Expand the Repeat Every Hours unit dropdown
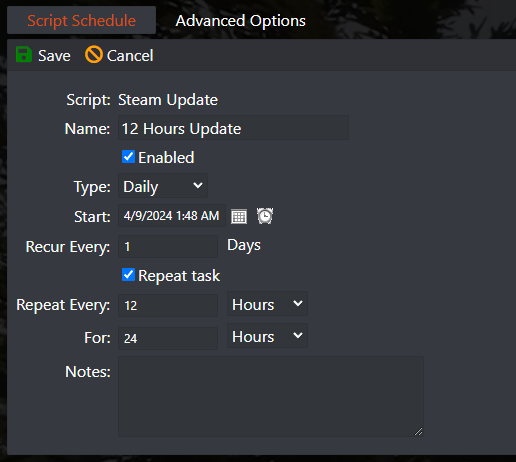This screenshot has height=462, width=516. pos(267,304)
